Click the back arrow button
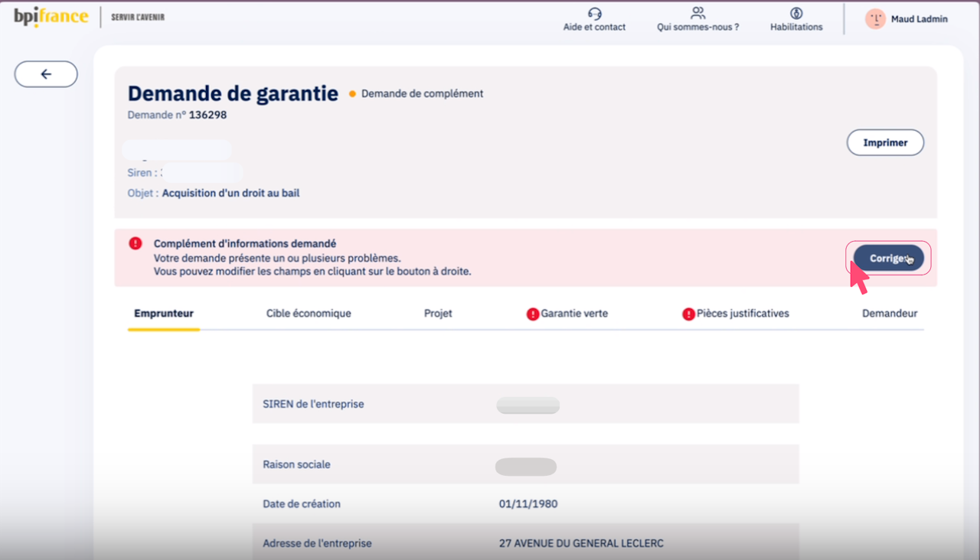980x560 pixels. coord(46,74)
